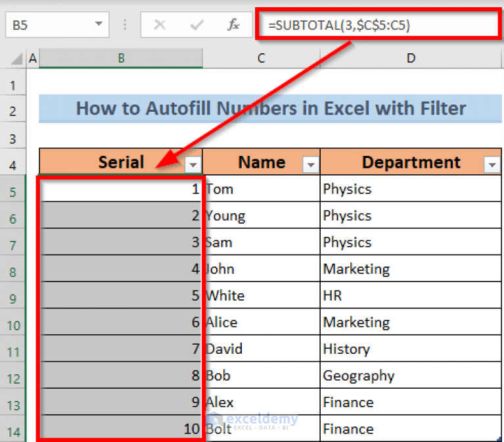Viewport: 504px width, 442px height.
Task: Click the 'Department' header cell
Action: [x=411, y=162]
